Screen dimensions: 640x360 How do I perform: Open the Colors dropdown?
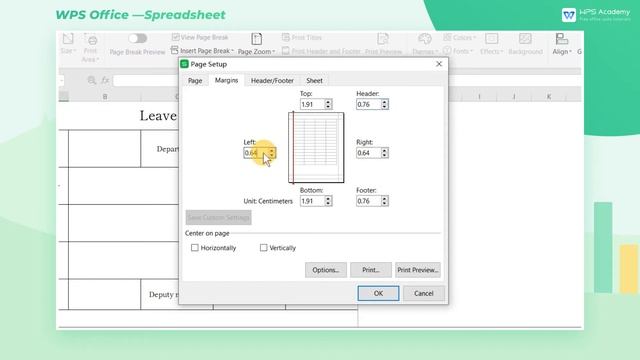459,38
